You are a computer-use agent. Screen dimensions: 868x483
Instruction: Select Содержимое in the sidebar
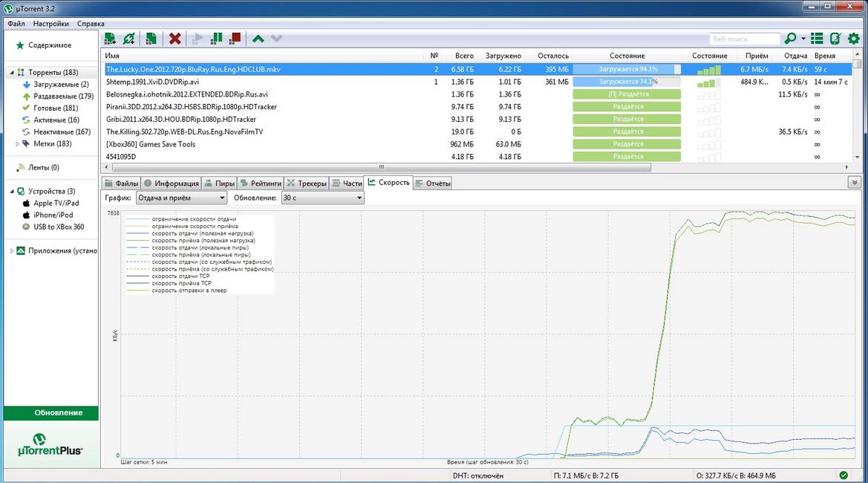click(x=50, y=45)
